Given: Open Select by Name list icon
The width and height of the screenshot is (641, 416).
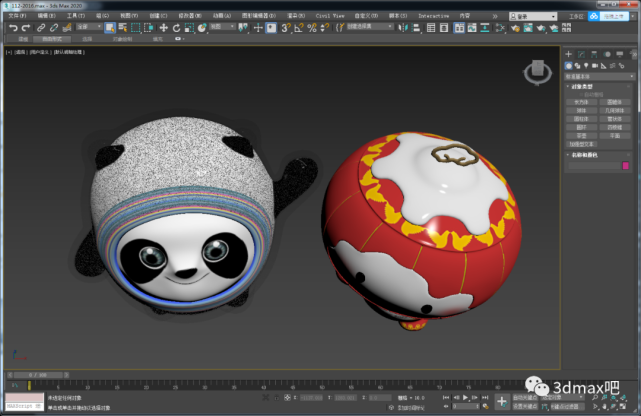Looking at the screenshot, I should tap(123, 28).
